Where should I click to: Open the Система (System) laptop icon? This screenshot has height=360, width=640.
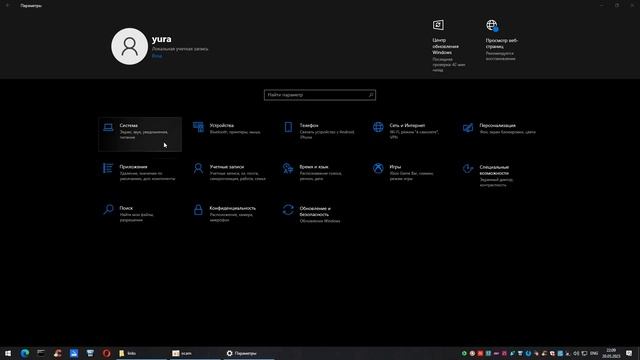click(108, 127)
